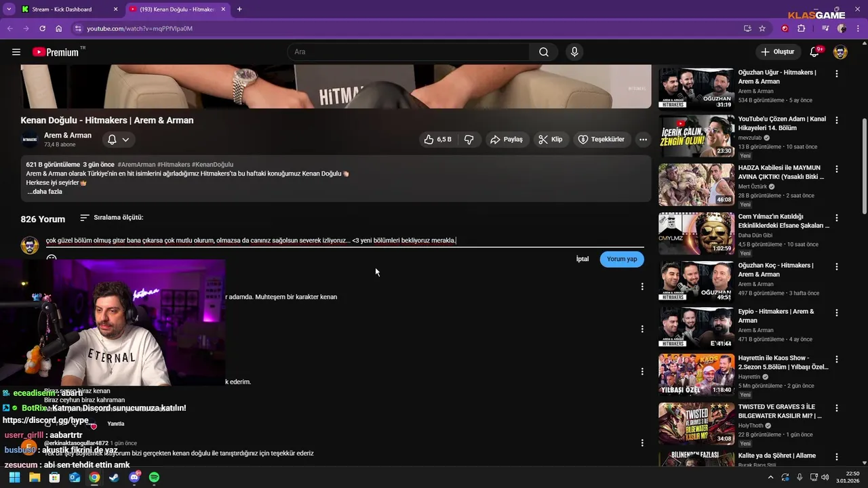
Task: Open the Arem & Arman channel avatar
Action: coord(30,140)
